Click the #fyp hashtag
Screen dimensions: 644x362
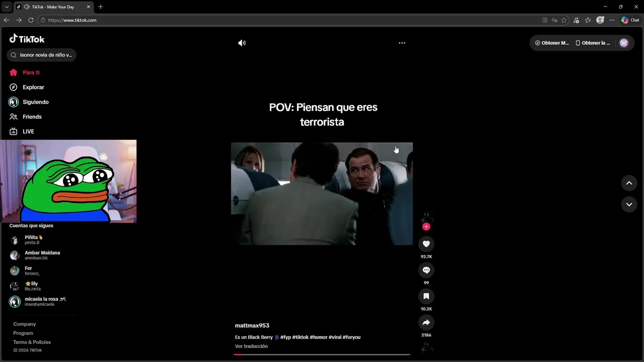[x=286, y=337]
